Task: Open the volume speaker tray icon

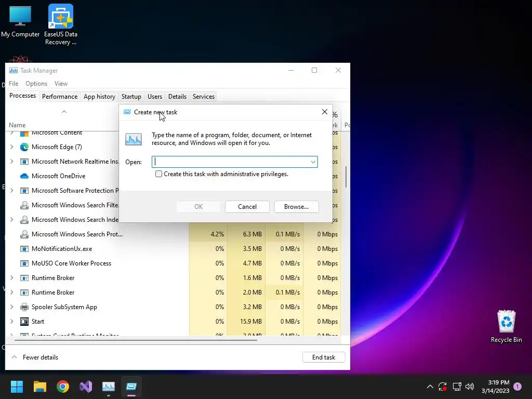Action: pos(470,387)
